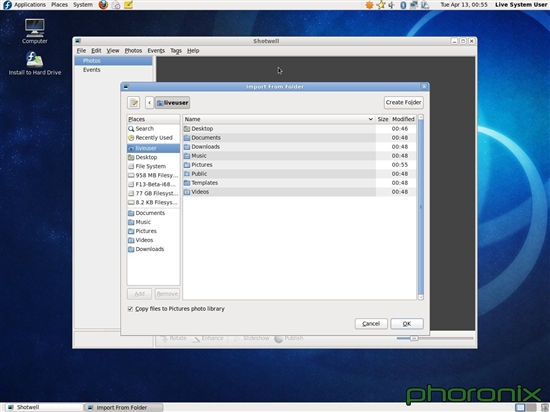Viewport: 550px width, 412px height.
Task: Select the Music folder in file list
Action: point(300,156)
